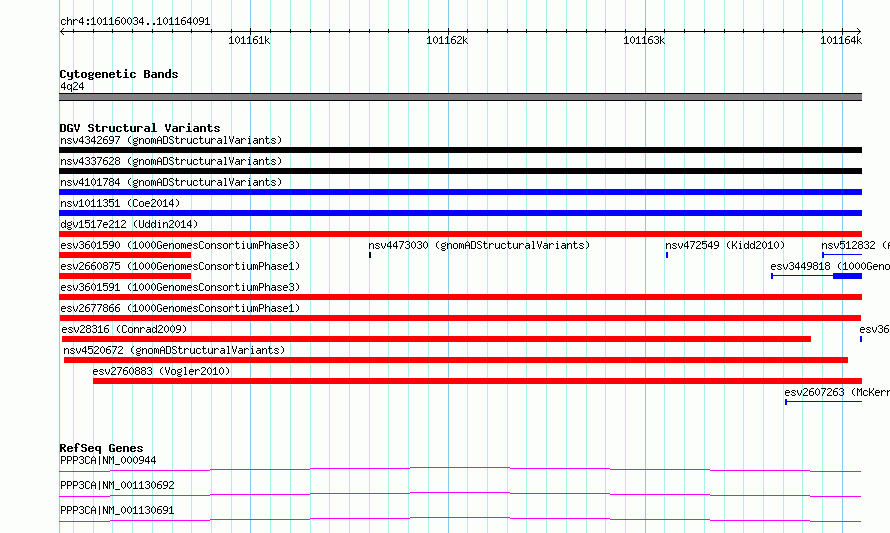890x533 pixels.
Task: Click the blue bar under nsv4101784
Action: click(x=460, y=192)
